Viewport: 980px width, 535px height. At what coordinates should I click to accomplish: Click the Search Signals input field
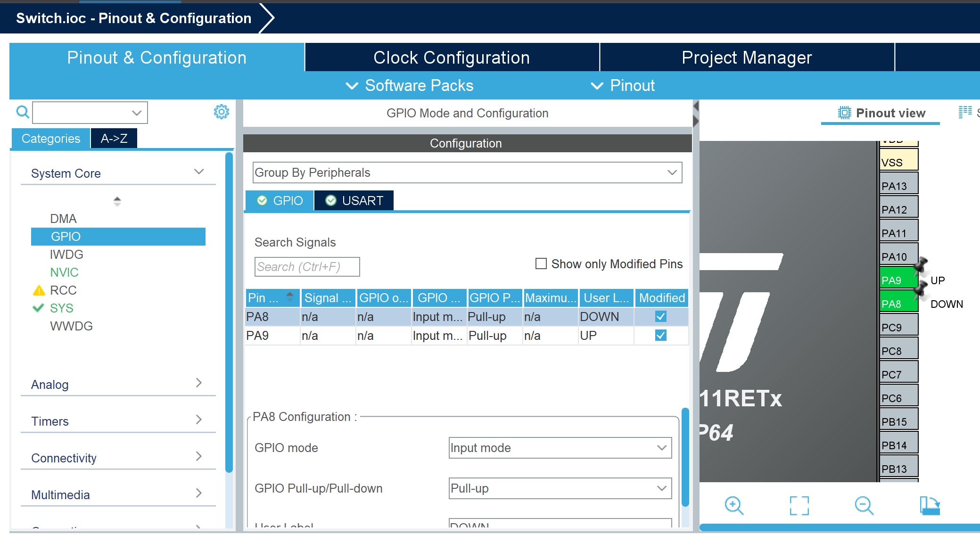tap(307, 267)
